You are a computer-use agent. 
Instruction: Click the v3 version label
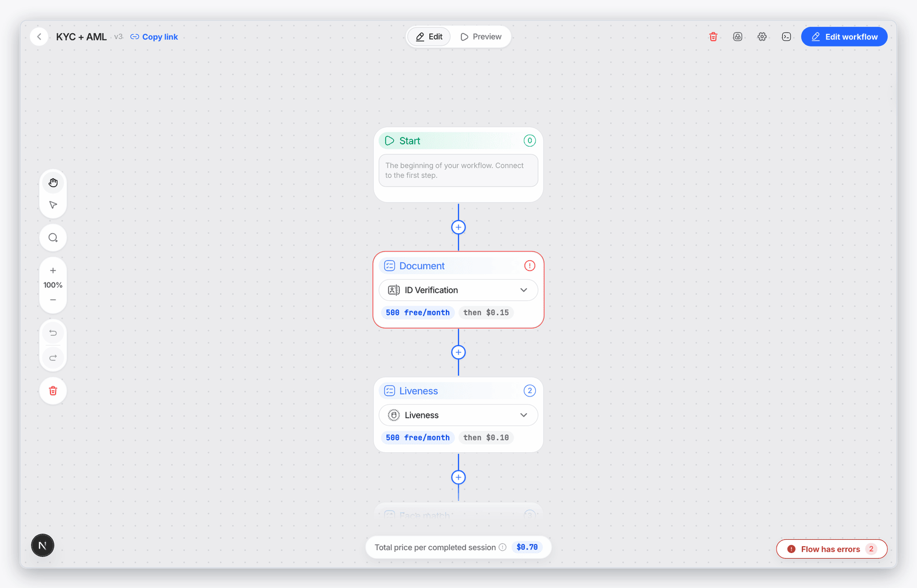click(x=118, y=37)
